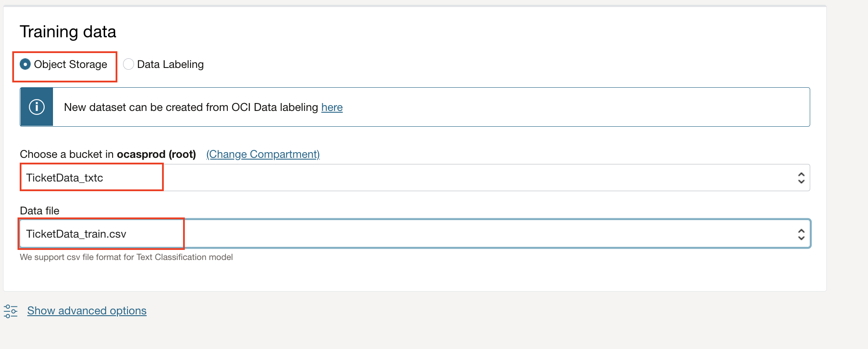Image resolution: width=868 pixels, height=349 pixels.
Task: Click the bucket dropdown arrows icon
Action: tap(801, 178)
